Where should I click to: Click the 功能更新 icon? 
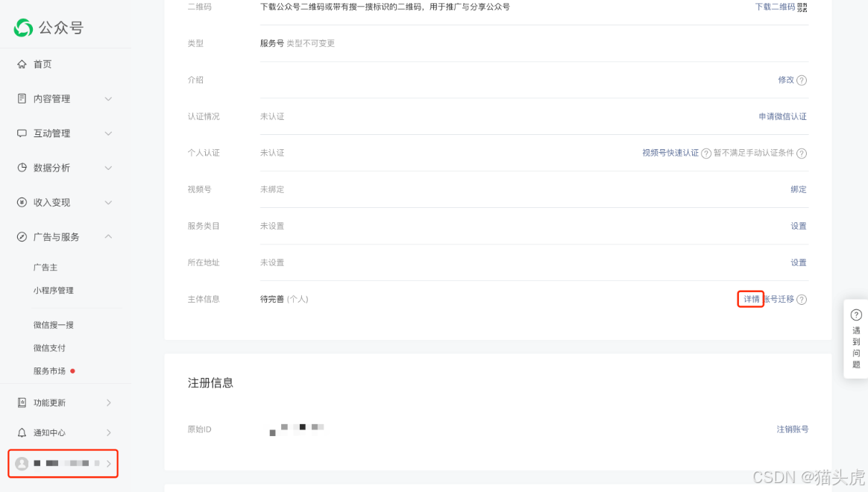[22, 403]
